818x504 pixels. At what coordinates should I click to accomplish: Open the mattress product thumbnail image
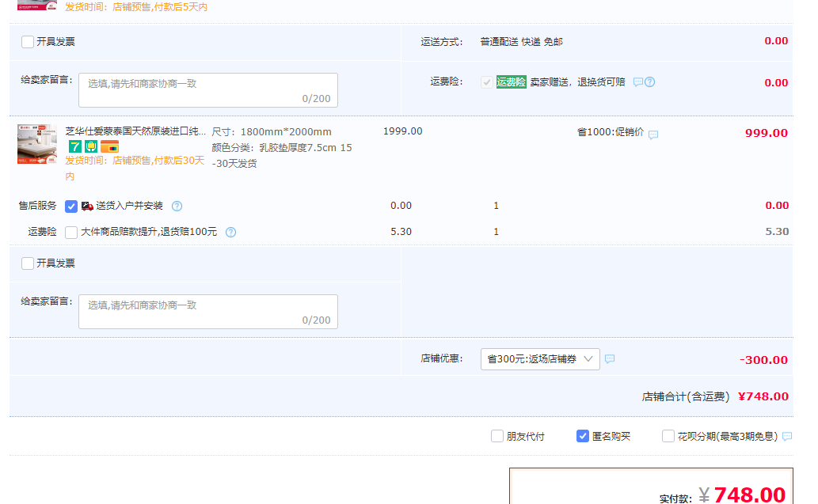(37, 144)
